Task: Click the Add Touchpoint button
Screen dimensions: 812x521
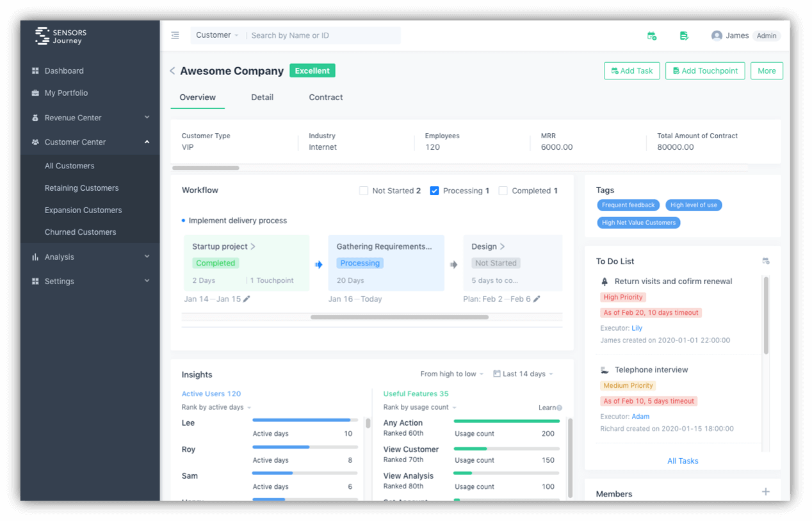Action: (x=705, y=71)
